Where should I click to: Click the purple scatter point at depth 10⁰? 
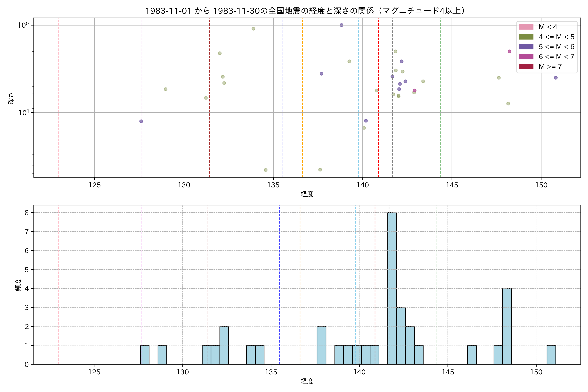342,25
